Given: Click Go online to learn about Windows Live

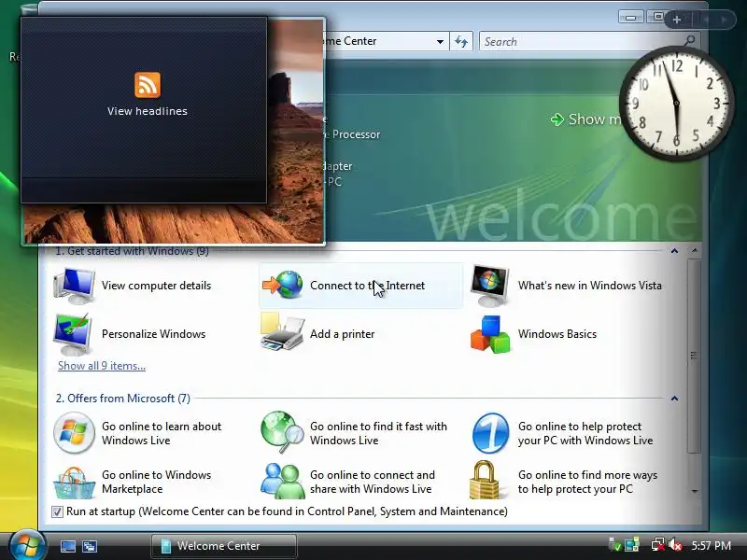Looking at the screenshot, I should [162, 433].
